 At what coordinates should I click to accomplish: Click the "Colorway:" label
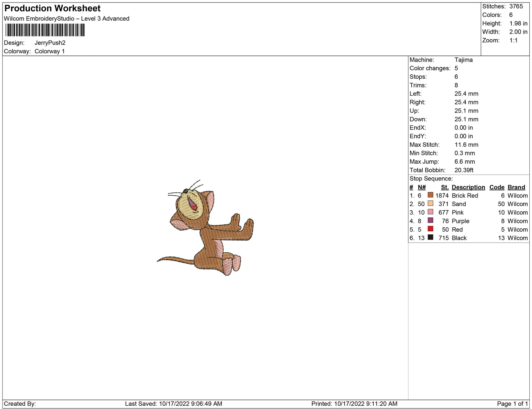(17, 51)
